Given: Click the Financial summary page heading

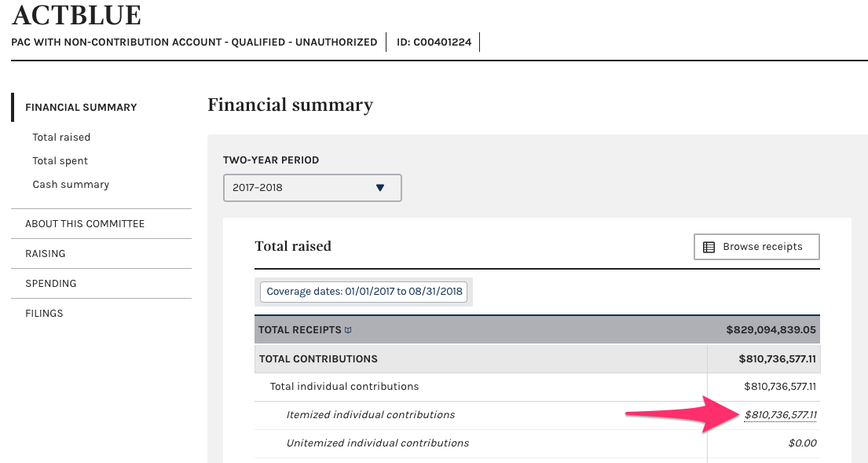Looking at the screenshot, I should [290, 105].
